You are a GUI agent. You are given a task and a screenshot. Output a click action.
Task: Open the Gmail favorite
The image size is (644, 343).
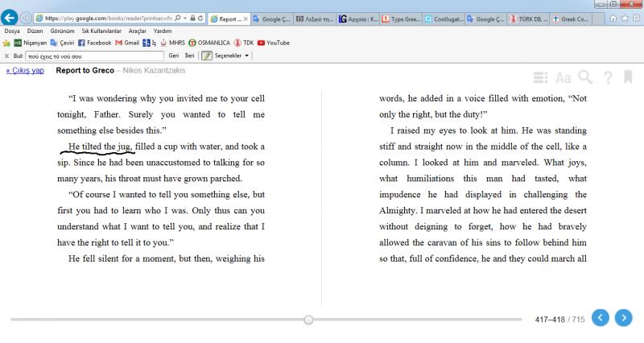click(x=127, y=43)
